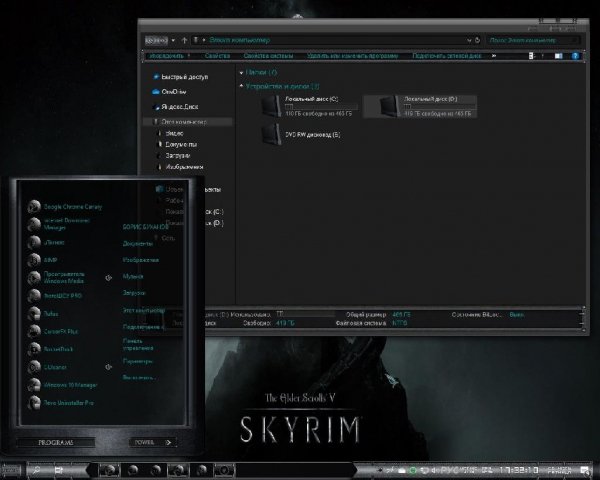Screen dimensions: 600x480
Task: Open Параметры from the Start menu
Action: click(138, 361)
